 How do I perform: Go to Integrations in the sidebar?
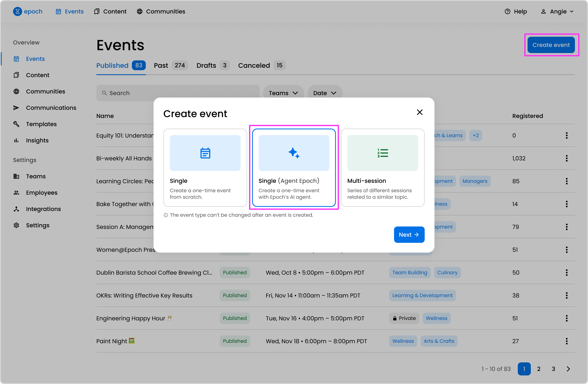43,209
